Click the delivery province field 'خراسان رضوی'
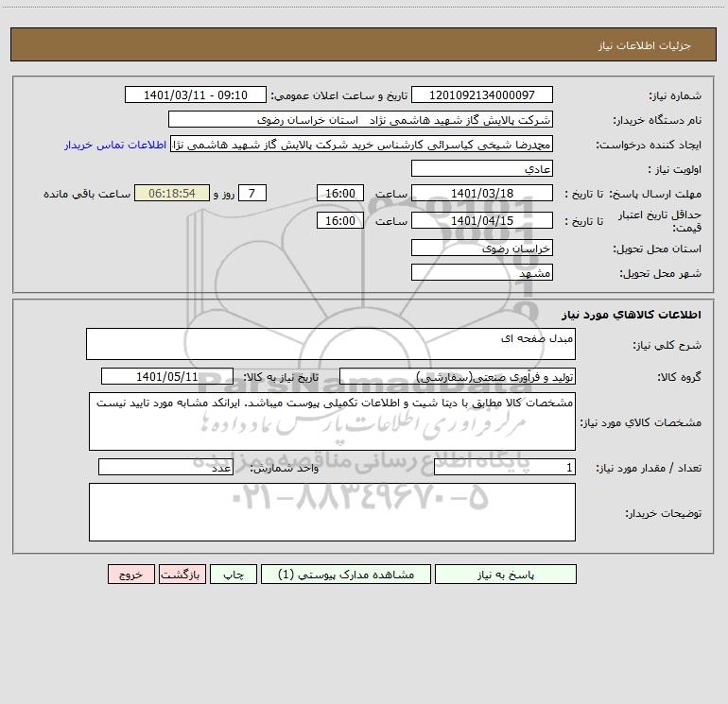Image resolution: width=728 pixels, height=704 pixels. click(482, 248)
